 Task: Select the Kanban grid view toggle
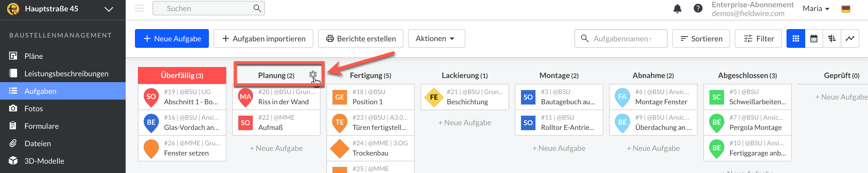(x=796, y=39)
